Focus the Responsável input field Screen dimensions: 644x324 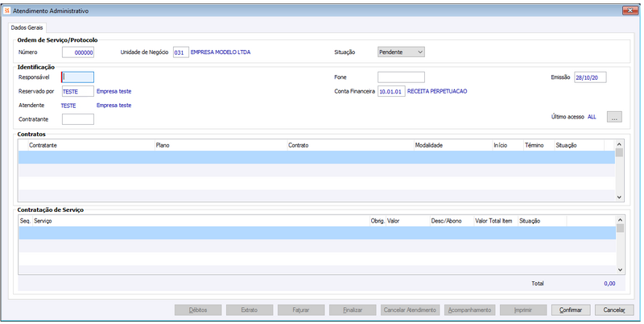78,77
